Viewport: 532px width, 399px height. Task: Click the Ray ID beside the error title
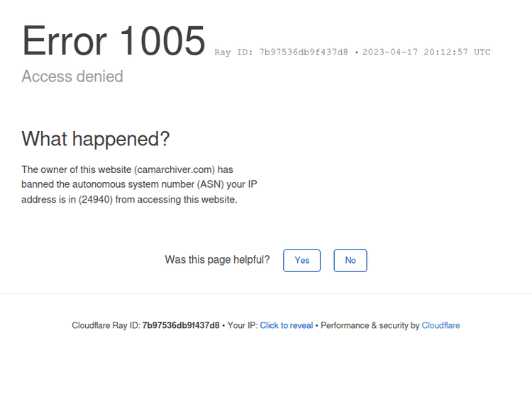[281, 52]
